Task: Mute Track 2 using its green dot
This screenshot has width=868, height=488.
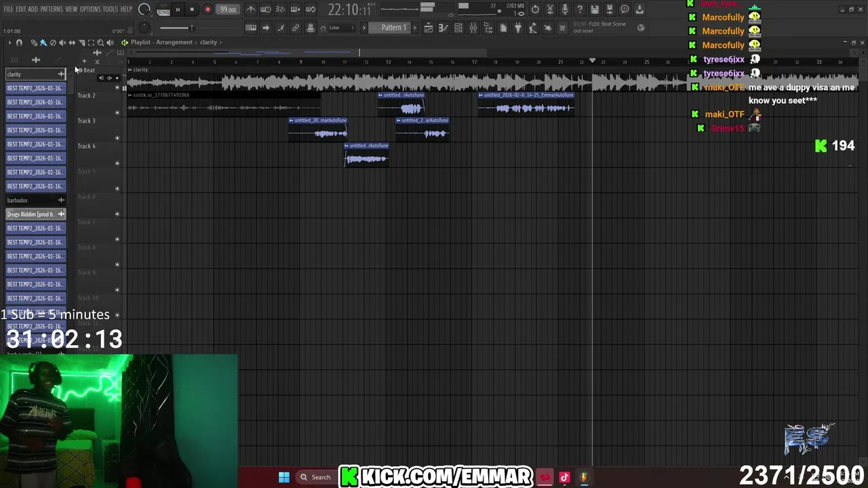Action: click(117, 113)
